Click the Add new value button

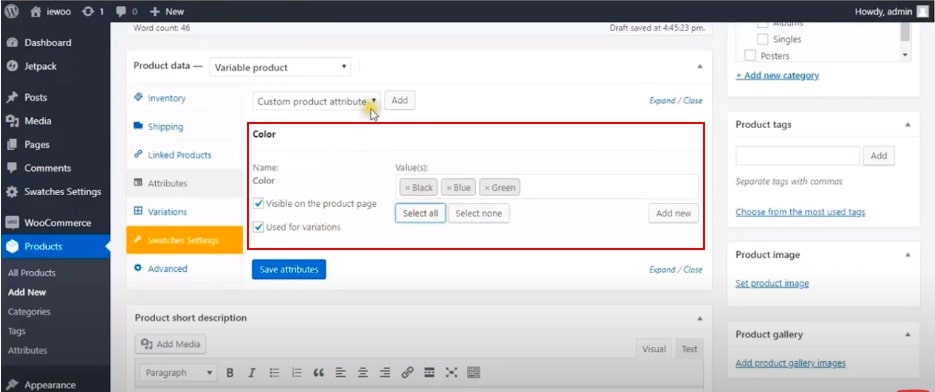coord(673,213)
